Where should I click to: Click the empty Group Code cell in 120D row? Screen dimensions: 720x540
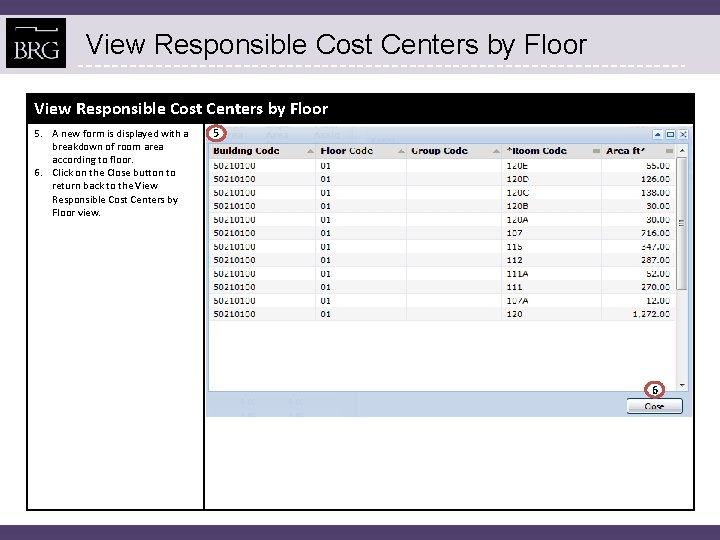(x=454, y=179)
